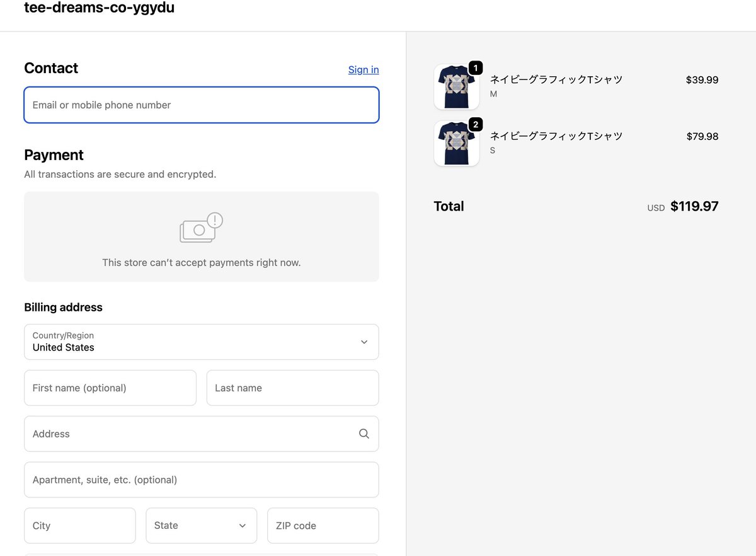The width and height of the screenshot is (756, 556).
Task: Click the Apartment, suite, etc. field
Action: tap(201, 480)
